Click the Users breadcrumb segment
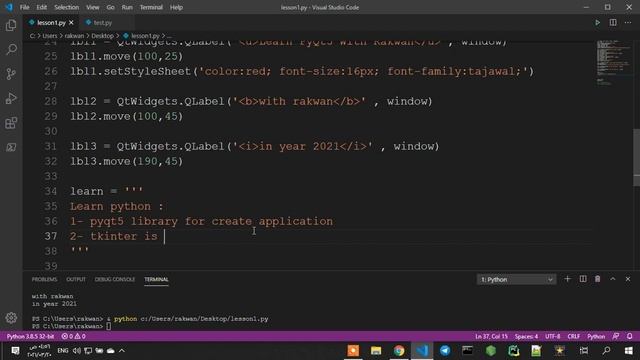Image resolution: width=640 pixels, height=360 pixels. (x=50, y=36)
